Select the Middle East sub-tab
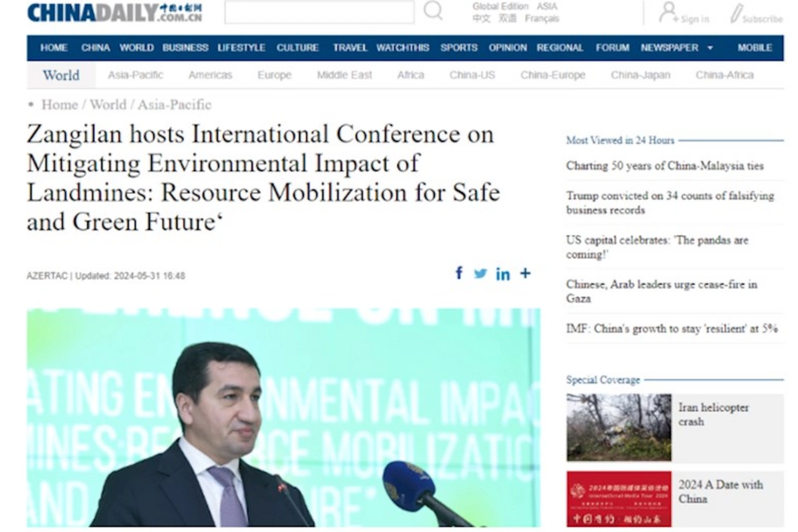 point(344,75)
